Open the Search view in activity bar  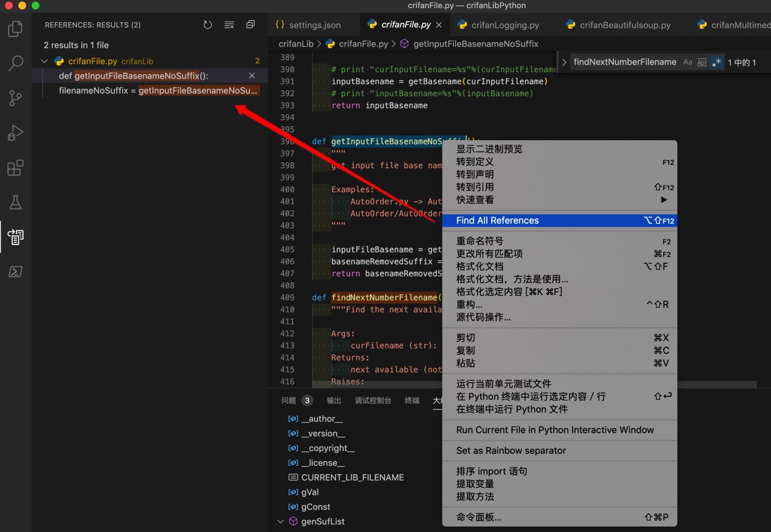click(15, 63)
